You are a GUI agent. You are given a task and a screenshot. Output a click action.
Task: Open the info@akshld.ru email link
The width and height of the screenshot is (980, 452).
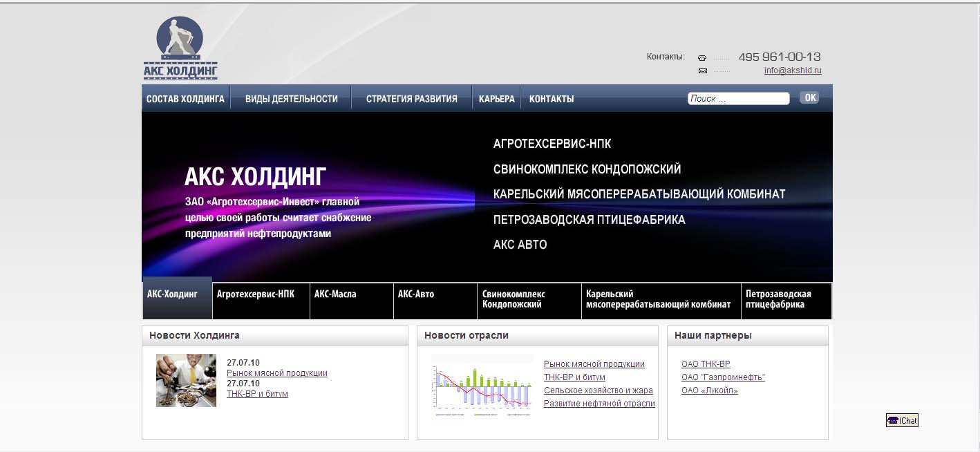[792, 70]
